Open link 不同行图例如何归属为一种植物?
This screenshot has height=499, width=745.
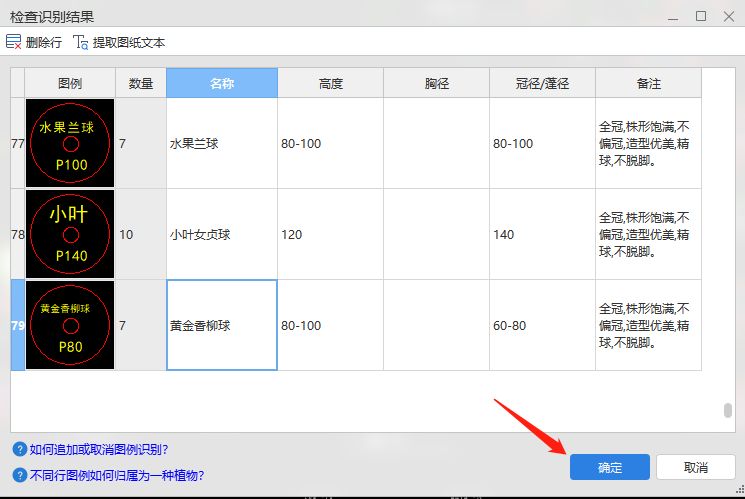point(117,476)
